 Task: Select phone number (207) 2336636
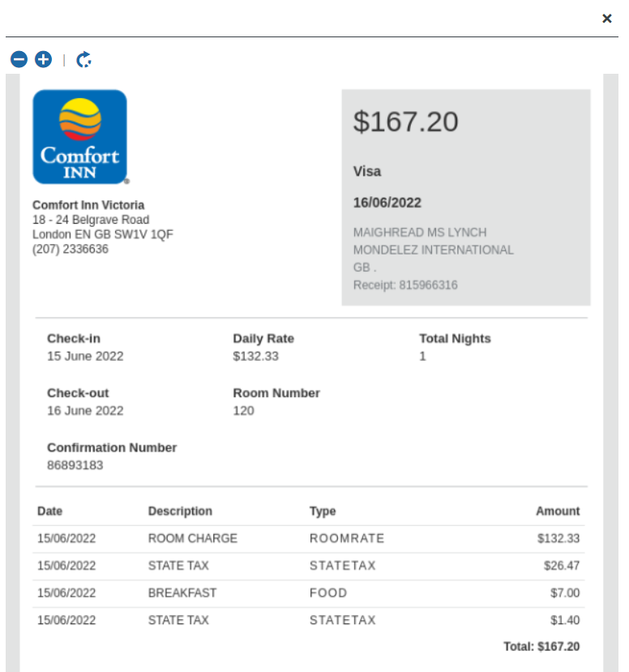[x=71, y=249]
